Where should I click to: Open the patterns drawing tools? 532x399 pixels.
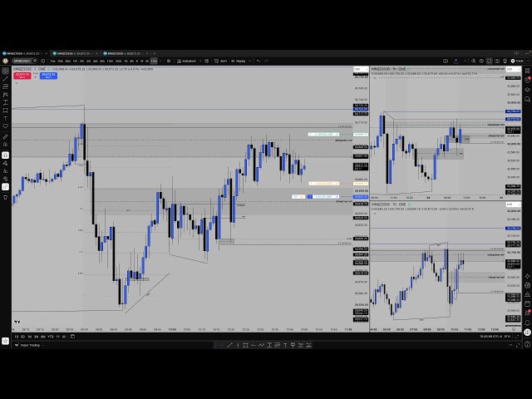tap(5, 95)
